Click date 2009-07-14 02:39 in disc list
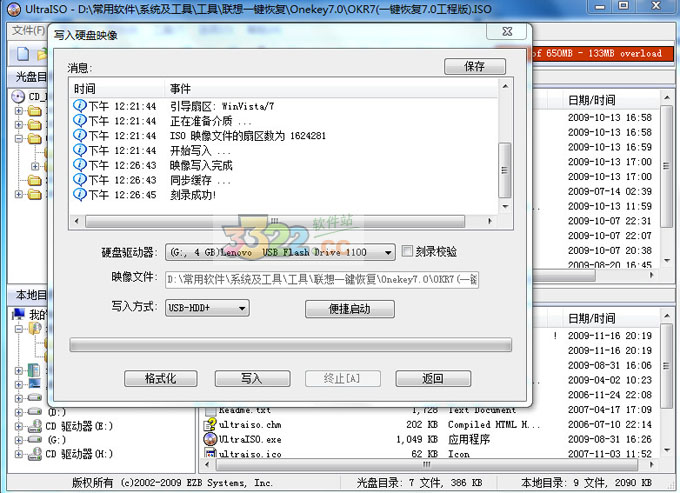Image resolution: width=680 pixels, height=493 pixels. tap(610, 191)
